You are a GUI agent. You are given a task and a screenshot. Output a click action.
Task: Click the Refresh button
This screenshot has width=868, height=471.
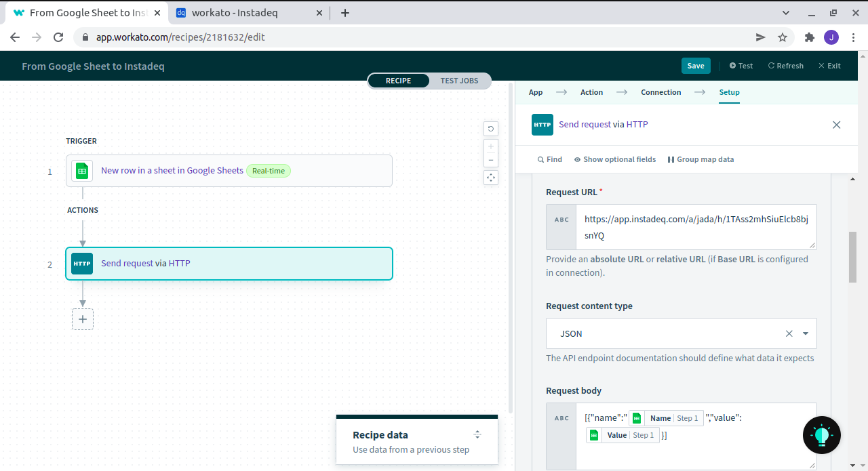[785, 66]
